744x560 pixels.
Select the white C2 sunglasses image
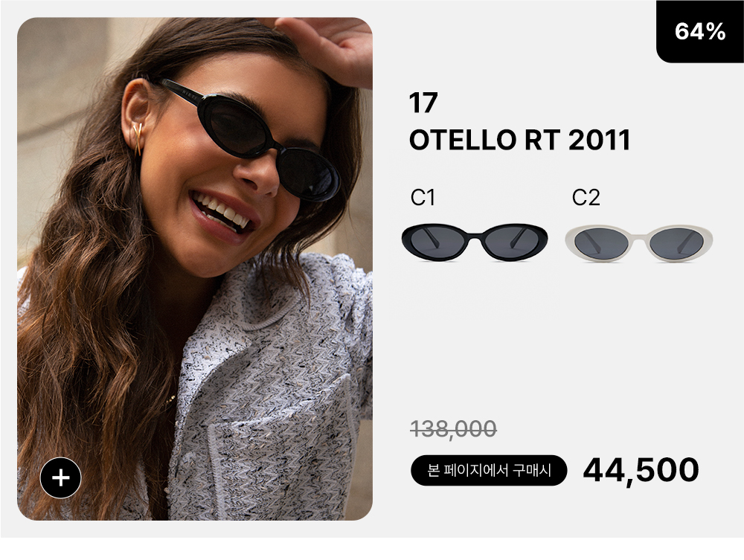(x=638, y=242)
